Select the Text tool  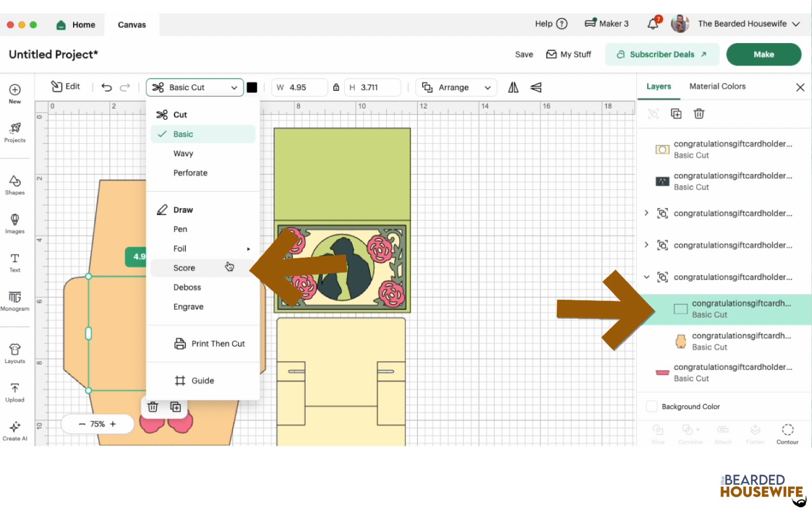click(15, 262)
